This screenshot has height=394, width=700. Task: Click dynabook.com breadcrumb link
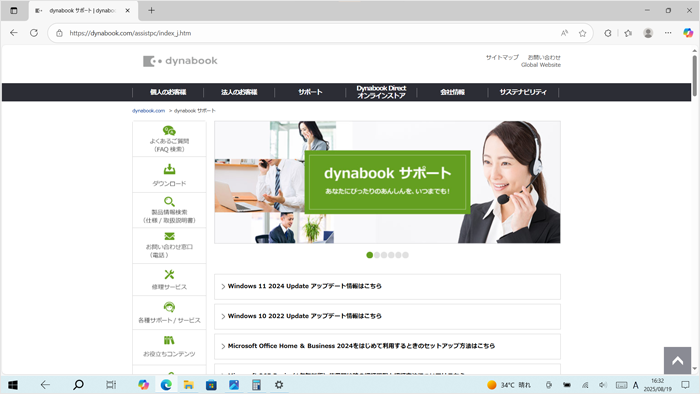pyautogui.click(x=148, y=111)
